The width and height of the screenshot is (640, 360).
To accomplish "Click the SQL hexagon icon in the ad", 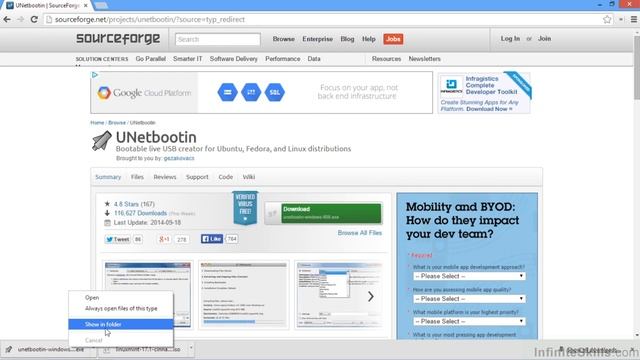I will (275, 92).
